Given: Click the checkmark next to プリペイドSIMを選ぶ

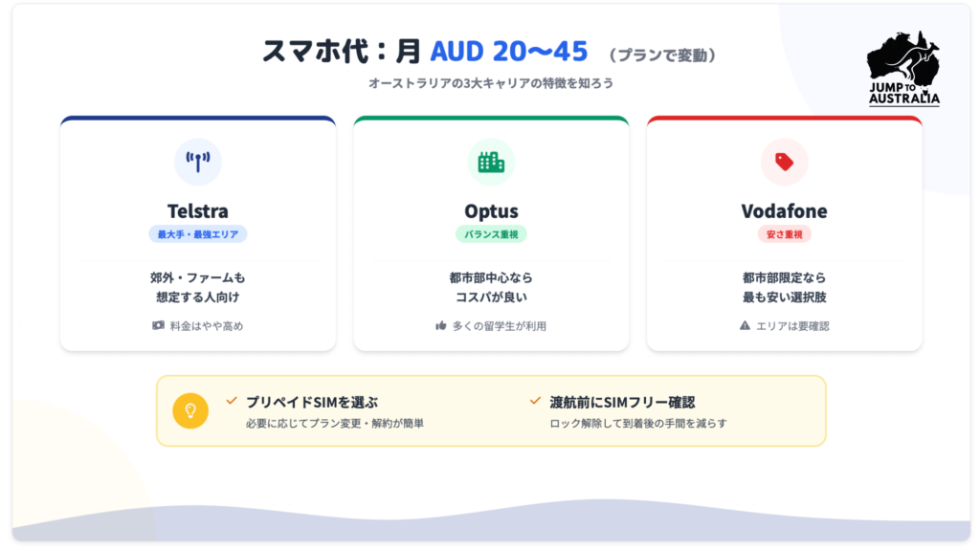Looking at the screenshot, I should point(232,400).
